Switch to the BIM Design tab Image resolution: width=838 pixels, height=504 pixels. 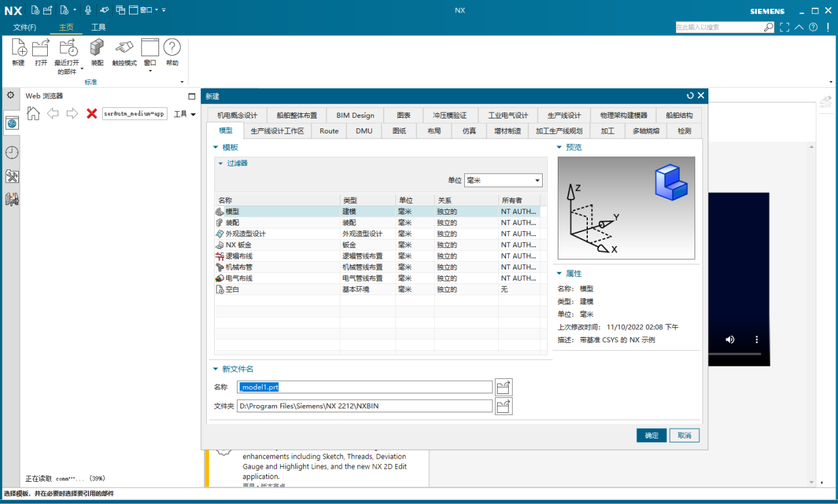[355, 115]
